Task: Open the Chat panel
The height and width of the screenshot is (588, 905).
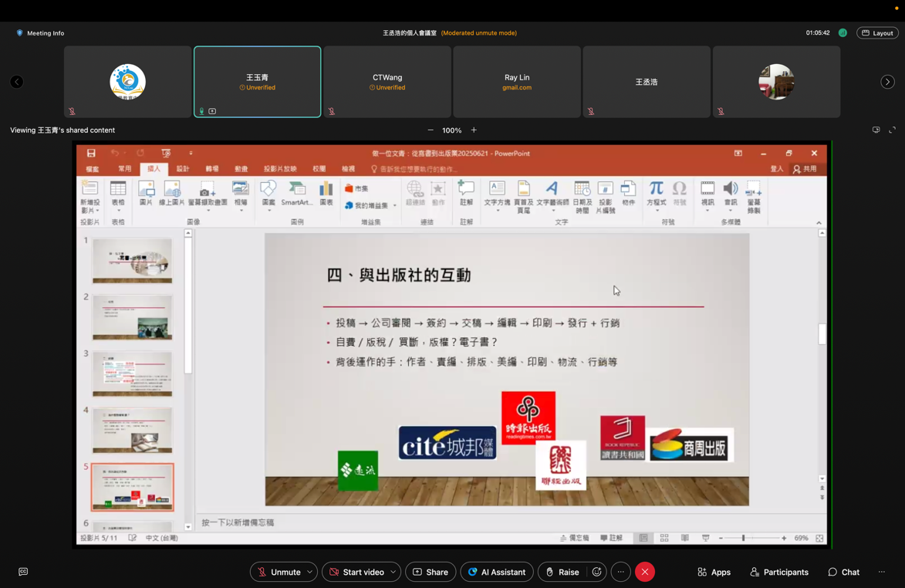Action: (x=843, y=572)
